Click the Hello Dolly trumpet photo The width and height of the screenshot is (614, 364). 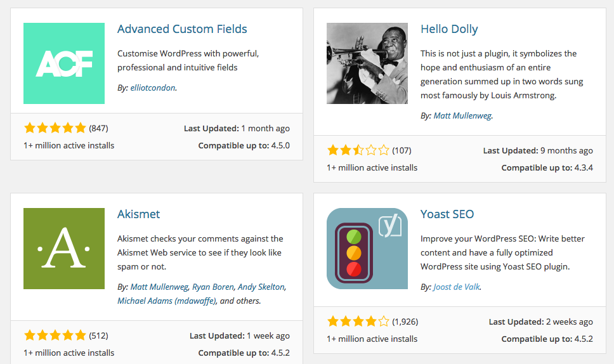(367, 63)
